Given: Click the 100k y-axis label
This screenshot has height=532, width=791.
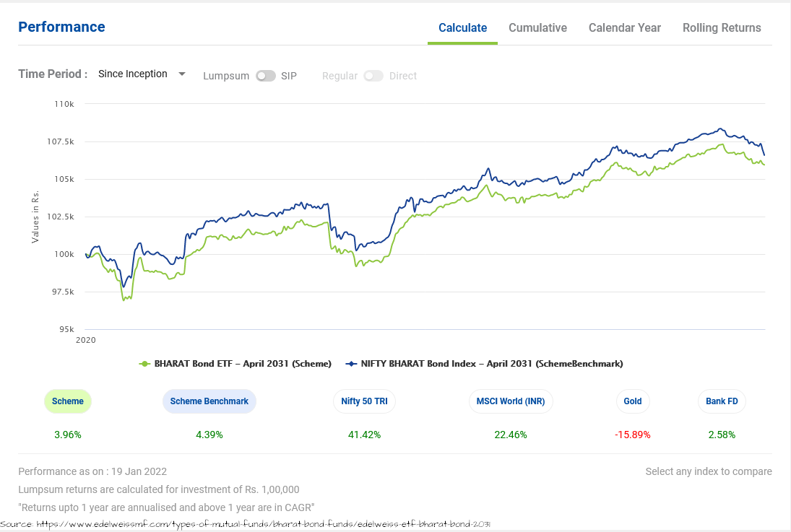Looking at the screenshot, I should coord(64,254).
